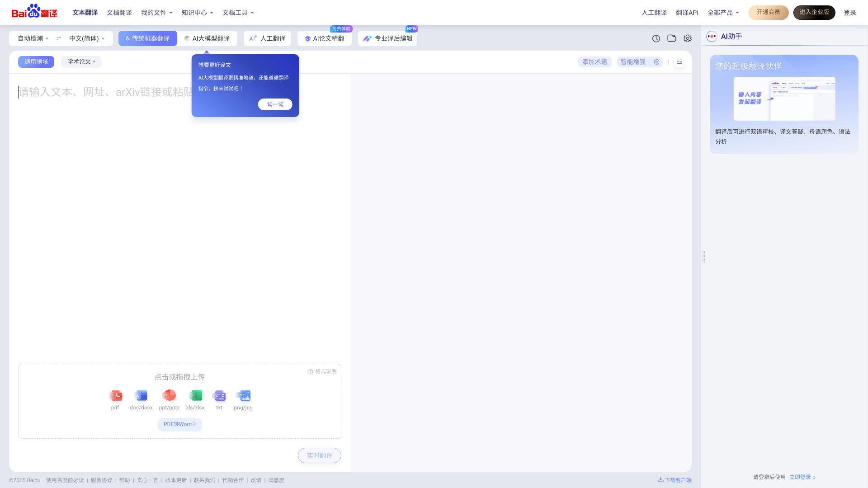Open 翻译API link in header

pos(687,13)
